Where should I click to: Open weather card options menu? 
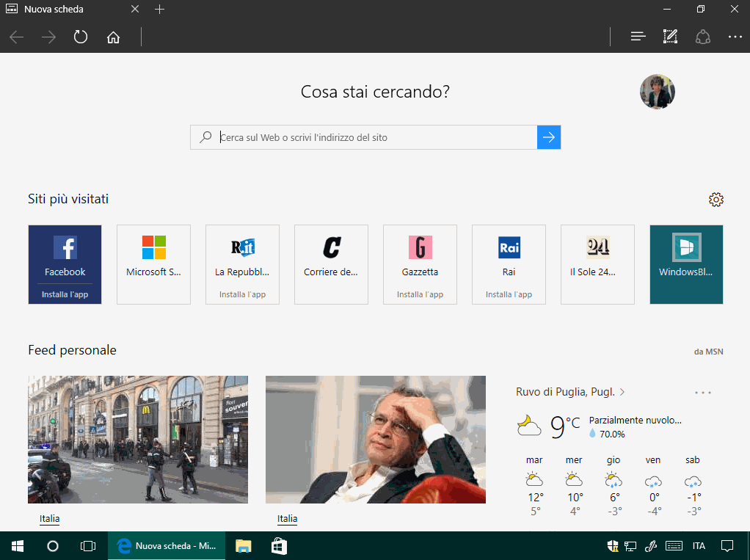[x=702, y=393]
